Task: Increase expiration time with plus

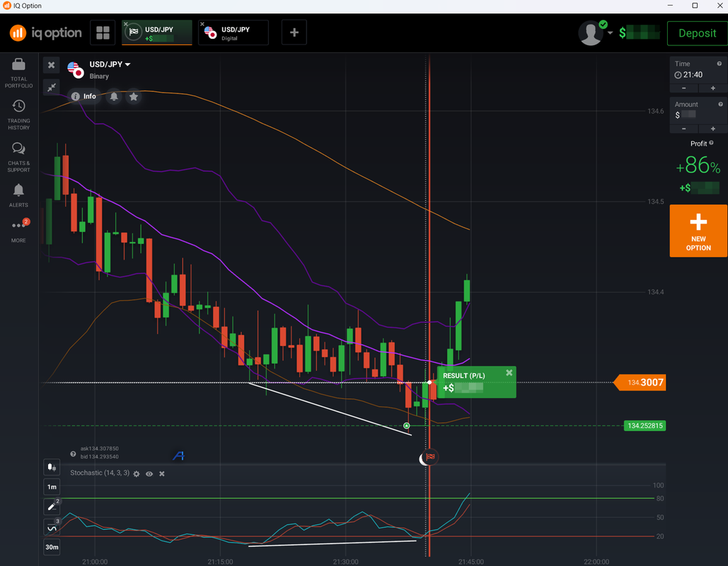Action: tap(712, 88)
